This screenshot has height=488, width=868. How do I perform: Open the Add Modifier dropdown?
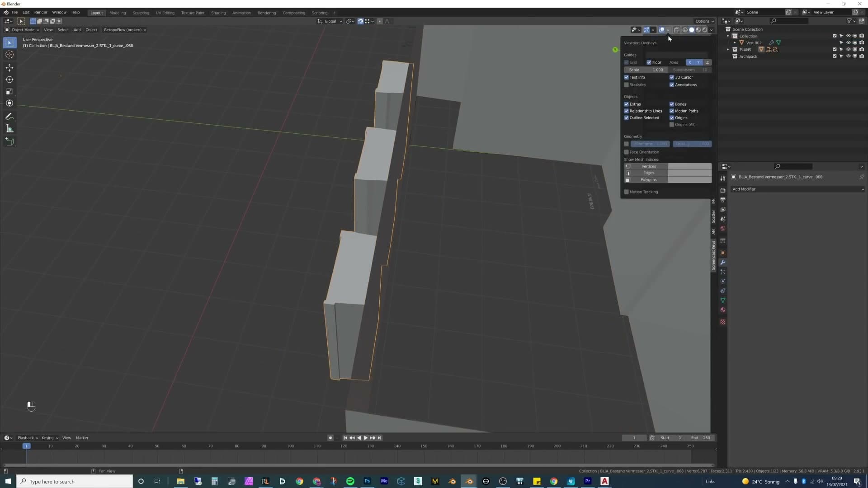[x=797, y=189]
